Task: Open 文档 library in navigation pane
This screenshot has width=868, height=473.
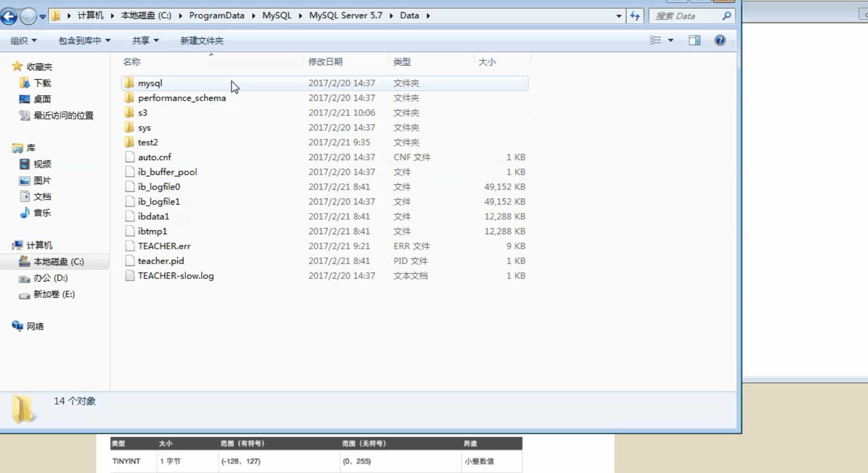Action: tap(42, 196)
